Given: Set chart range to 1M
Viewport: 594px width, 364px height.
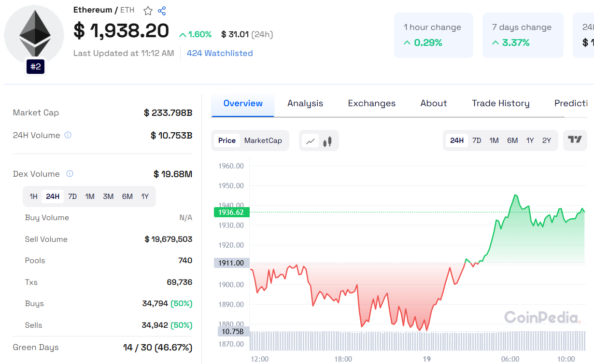Looking at the screenshot, I should click(494, 140).
